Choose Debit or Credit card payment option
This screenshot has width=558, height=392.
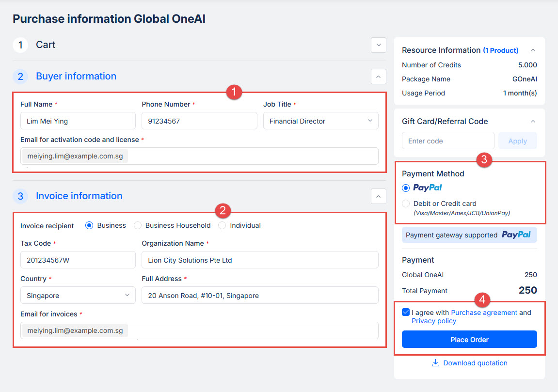[x=406, y=204]
